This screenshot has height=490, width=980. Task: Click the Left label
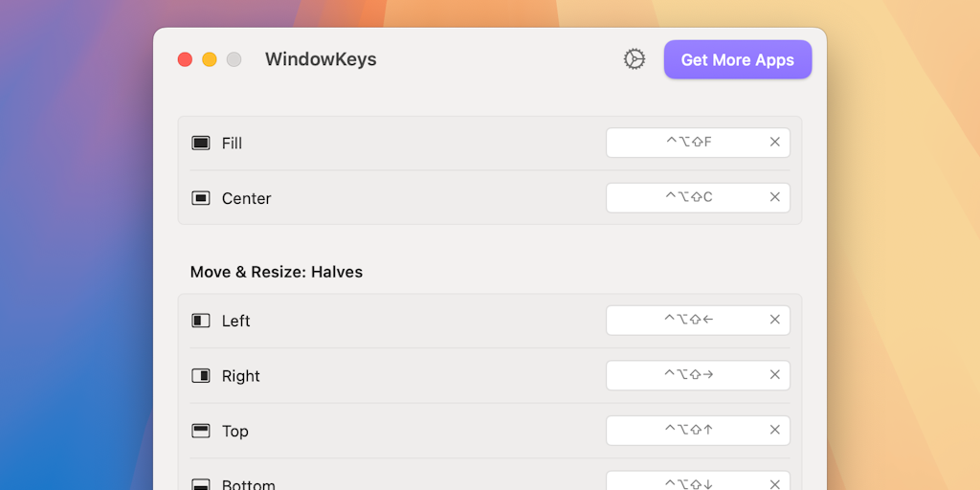[235, 321]
